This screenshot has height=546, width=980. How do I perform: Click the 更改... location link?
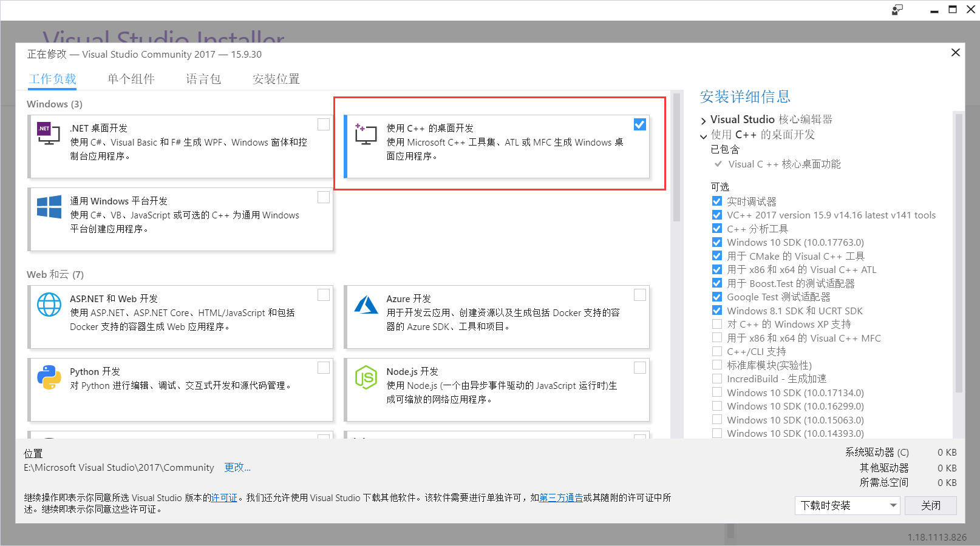tap(237, 467)
